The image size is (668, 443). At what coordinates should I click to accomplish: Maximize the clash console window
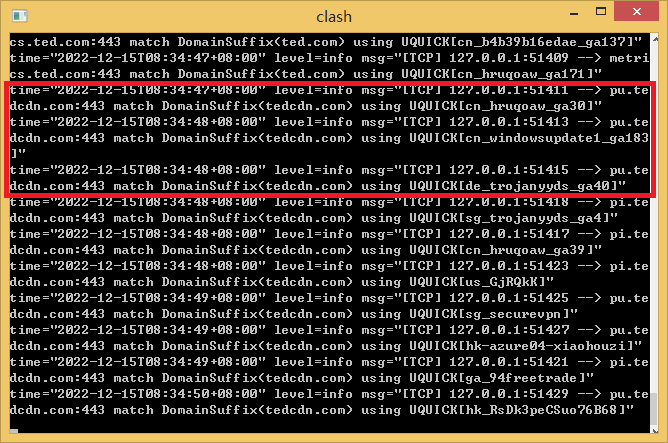tap(601, 12)
